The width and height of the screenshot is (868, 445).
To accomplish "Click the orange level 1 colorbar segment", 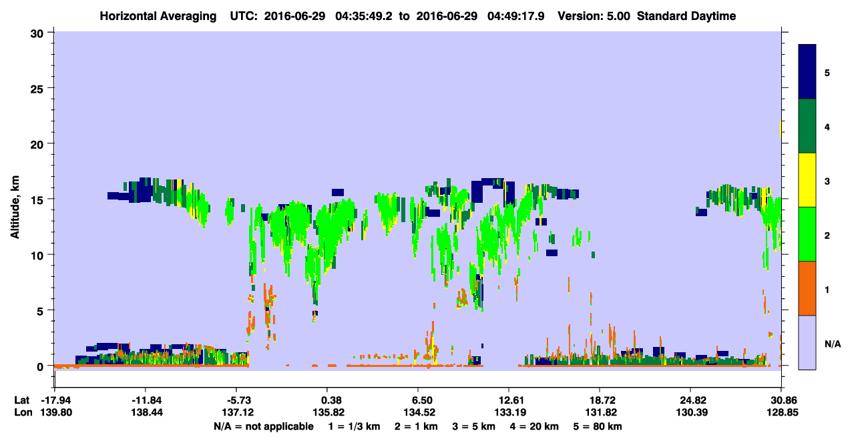I will point(807,288).
